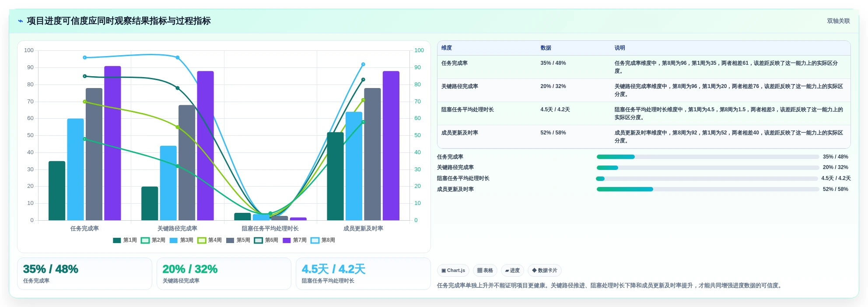Click the 任务完成率 progress bar
The height and width of the screenshot is (307, 868).
coord(708,157)
